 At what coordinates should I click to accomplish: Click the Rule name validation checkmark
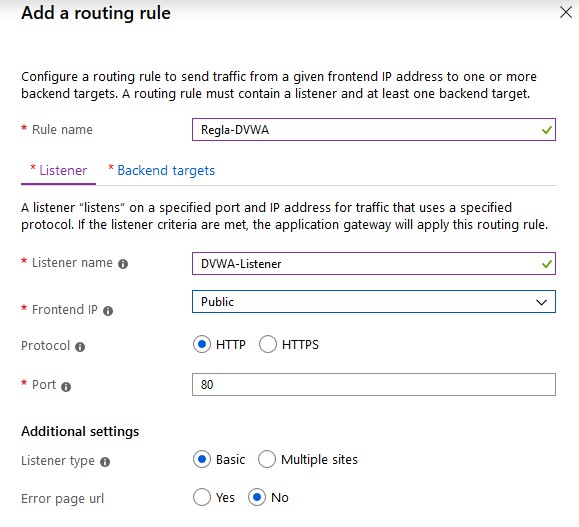click(x=547, y=130)
